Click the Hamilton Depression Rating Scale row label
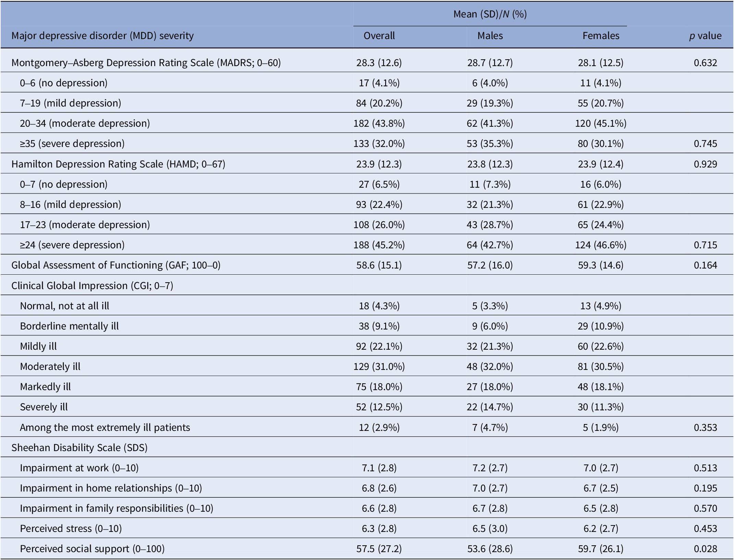The image size is (734, 560). point(118,164)
